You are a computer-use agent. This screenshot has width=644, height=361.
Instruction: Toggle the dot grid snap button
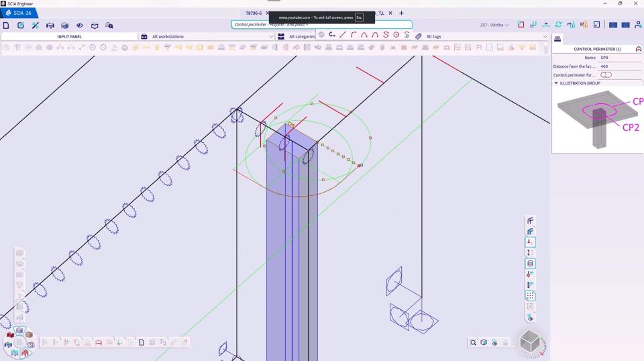tap(531, 296)
